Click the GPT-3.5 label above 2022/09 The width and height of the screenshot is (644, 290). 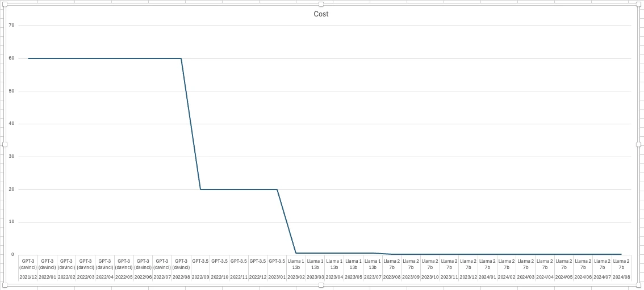coord(200,261)
